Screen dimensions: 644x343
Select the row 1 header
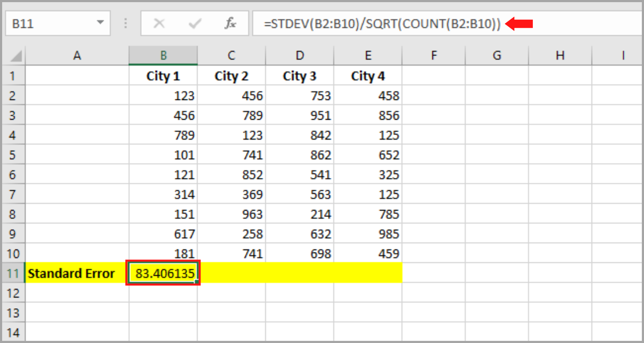[13, 76]
